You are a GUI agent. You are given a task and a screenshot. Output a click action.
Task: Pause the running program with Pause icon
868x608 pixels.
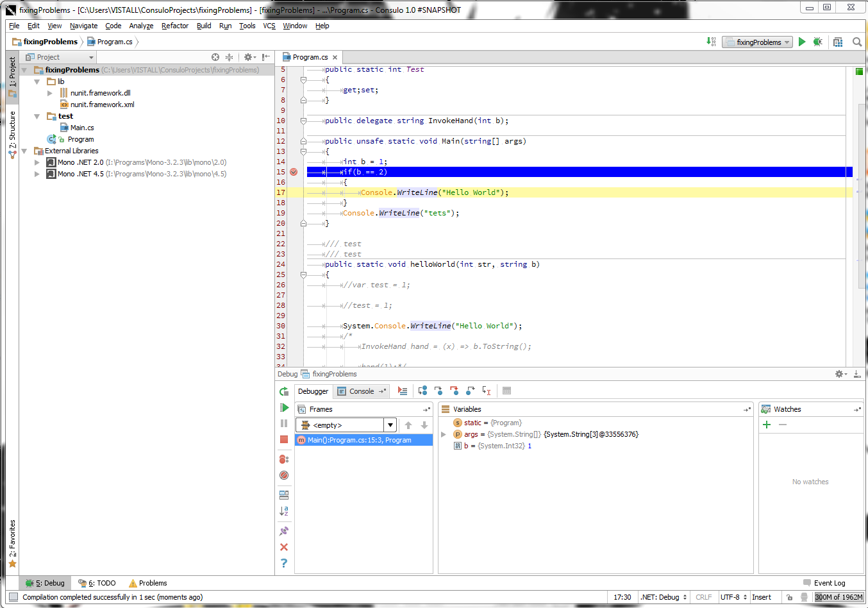(285, 423)
